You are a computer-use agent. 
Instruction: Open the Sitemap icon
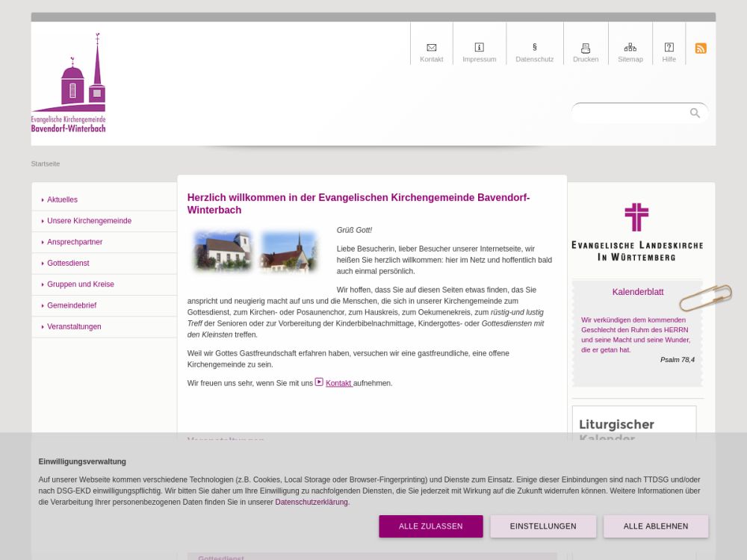630,48
